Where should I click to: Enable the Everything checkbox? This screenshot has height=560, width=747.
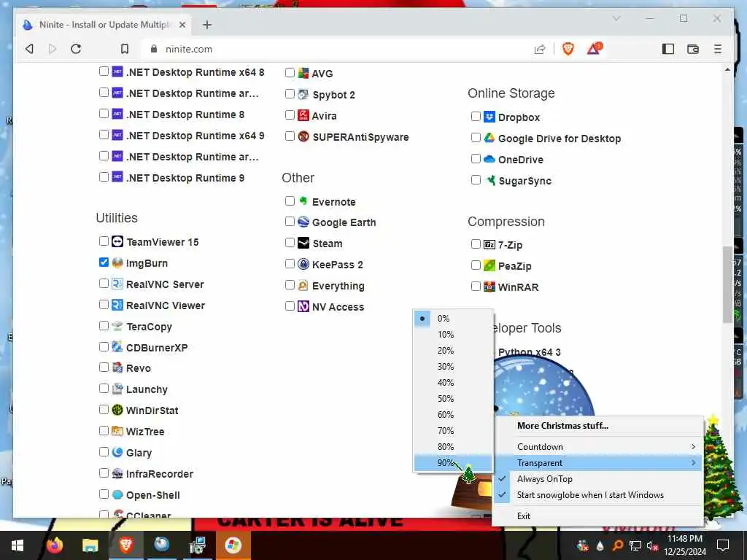coord(290,285)
